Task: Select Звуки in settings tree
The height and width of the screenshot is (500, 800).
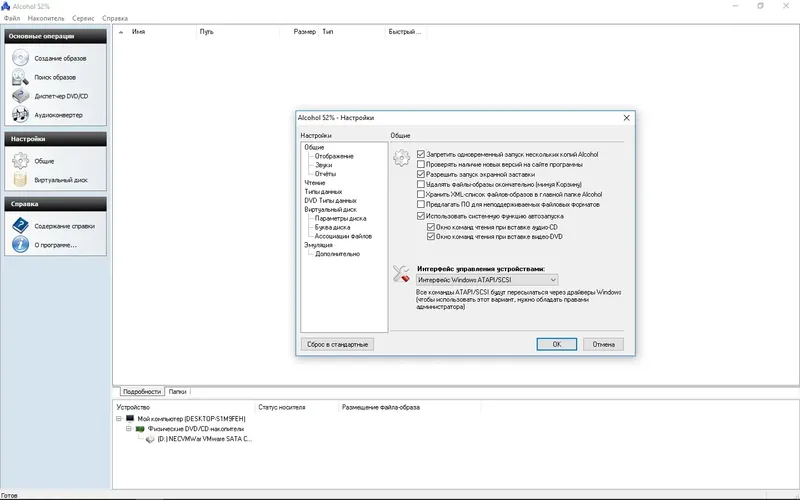Action: coord(323,165)
